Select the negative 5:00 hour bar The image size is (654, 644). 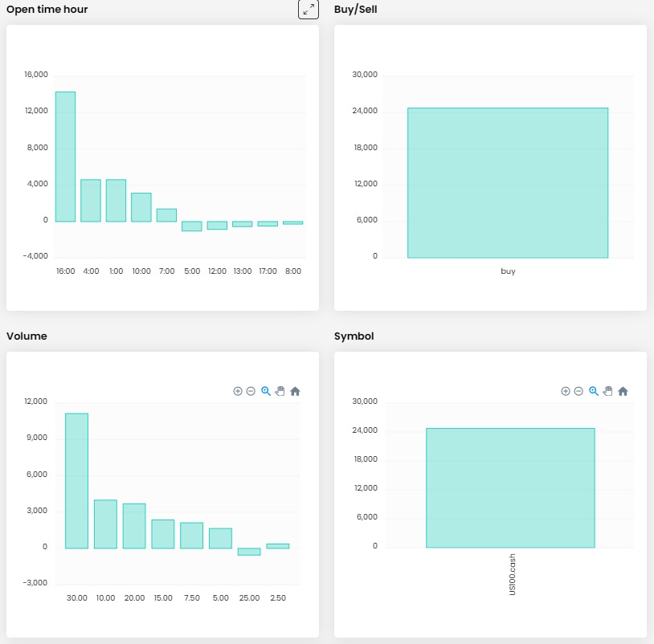(191, 226)
